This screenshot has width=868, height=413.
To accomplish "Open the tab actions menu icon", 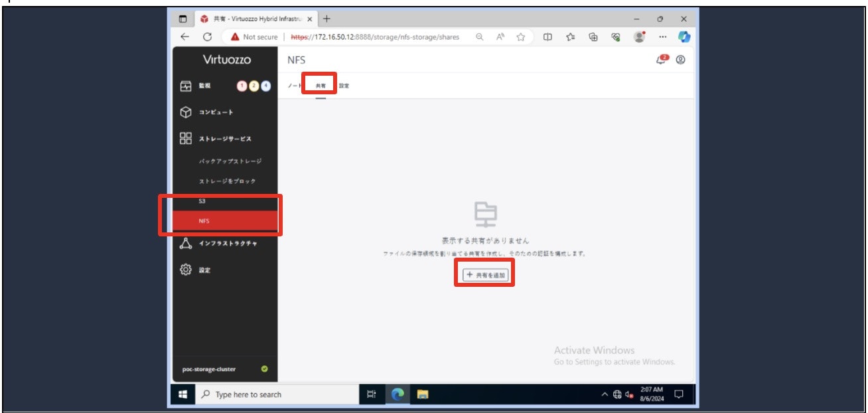I will click(182, 19).
